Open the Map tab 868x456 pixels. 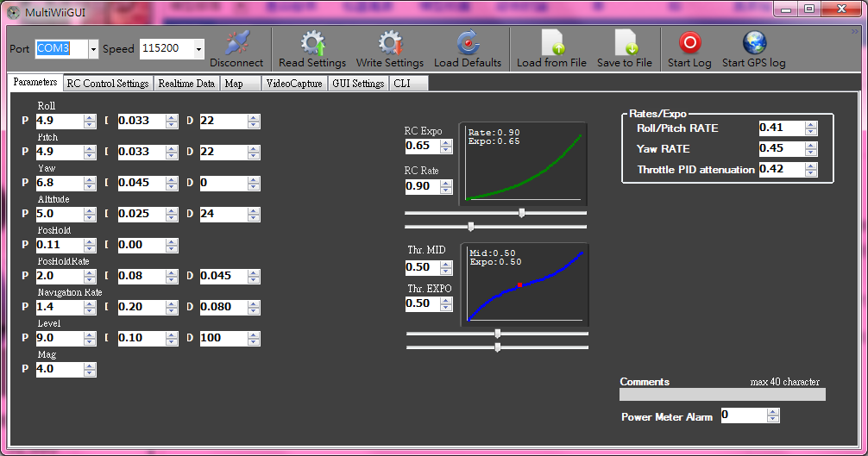[x=240, y=84]
